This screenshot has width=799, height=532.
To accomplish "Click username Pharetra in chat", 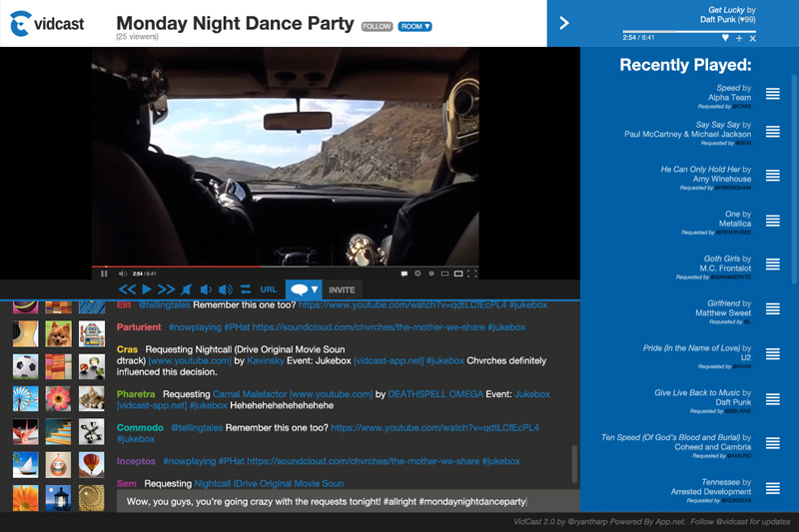I will point(136,394).
